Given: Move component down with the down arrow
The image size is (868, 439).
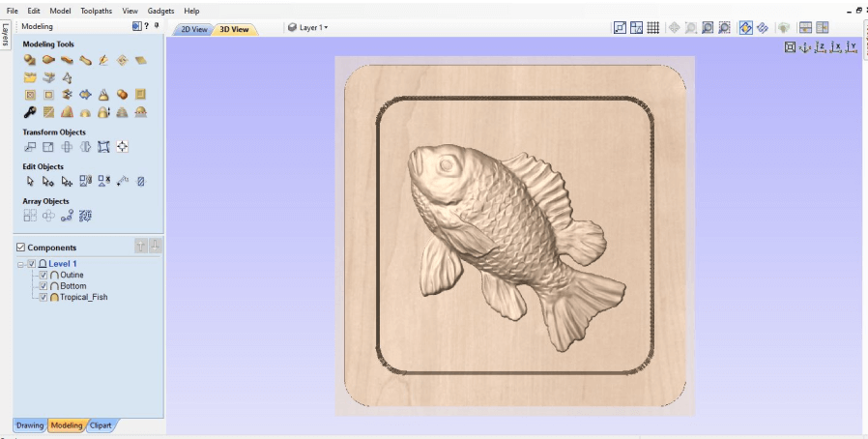Looking at the screenshot, I should tap(156, 246).
